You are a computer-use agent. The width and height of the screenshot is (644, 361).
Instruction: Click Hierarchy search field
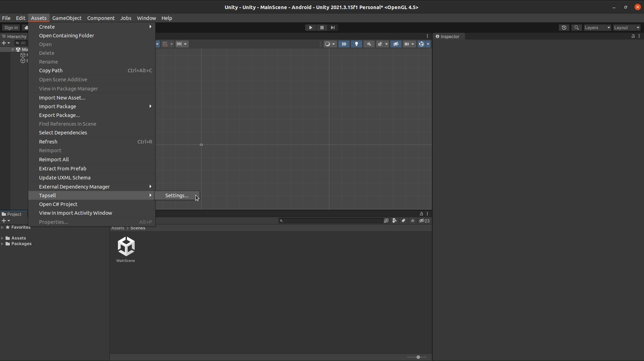point(21,43)
